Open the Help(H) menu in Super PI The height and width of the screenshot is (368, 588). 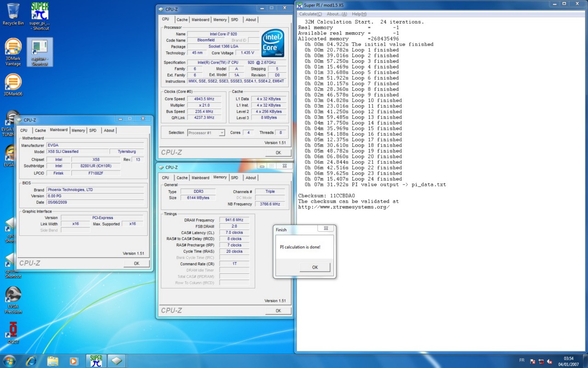(x=359, y=14)
